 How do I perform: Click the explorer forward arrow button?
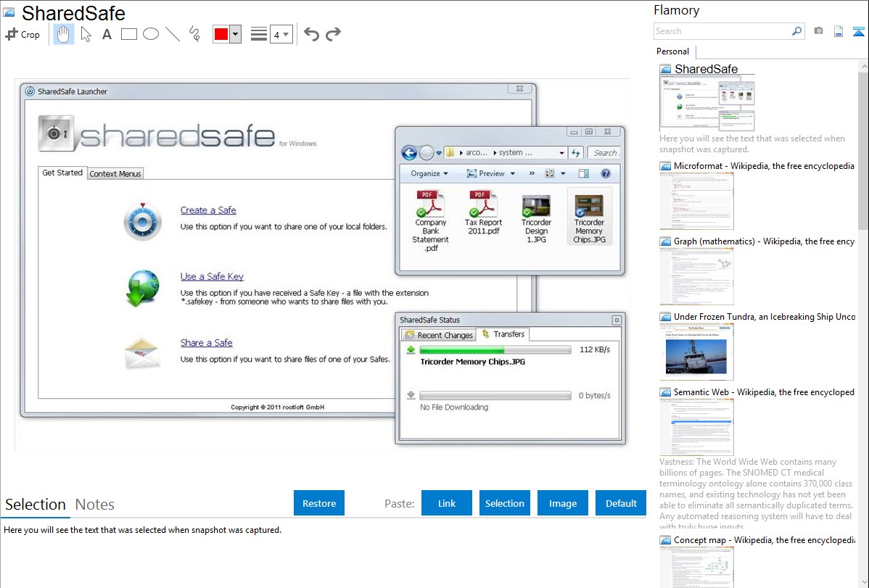(x=427, y=152)
